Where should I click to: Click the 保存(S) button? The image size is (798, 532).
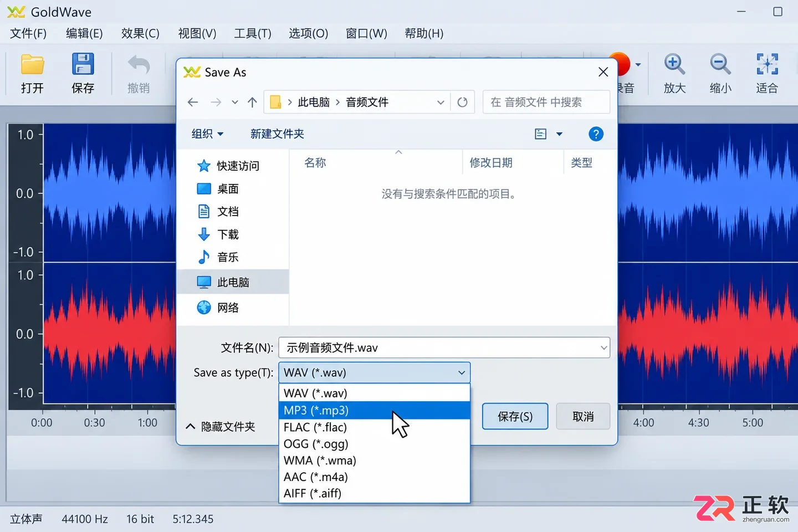pyautogui.click(x=515, y=416)
